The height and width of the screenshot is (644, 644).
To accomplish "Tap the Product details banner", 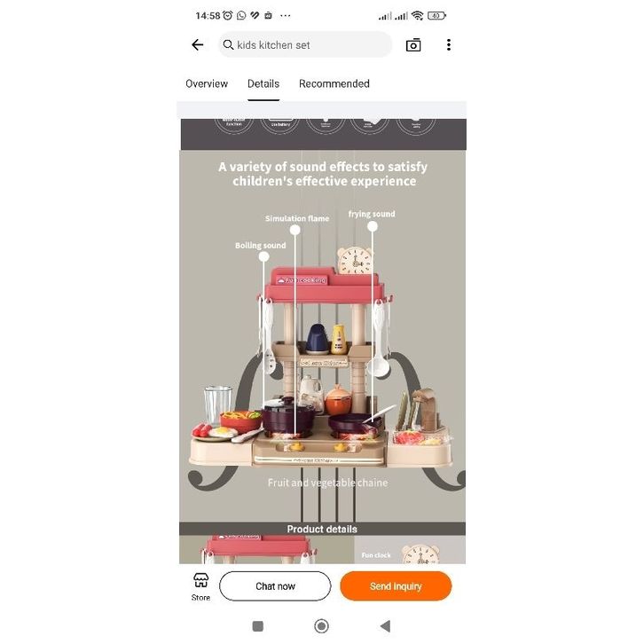I will pos(322,529).
